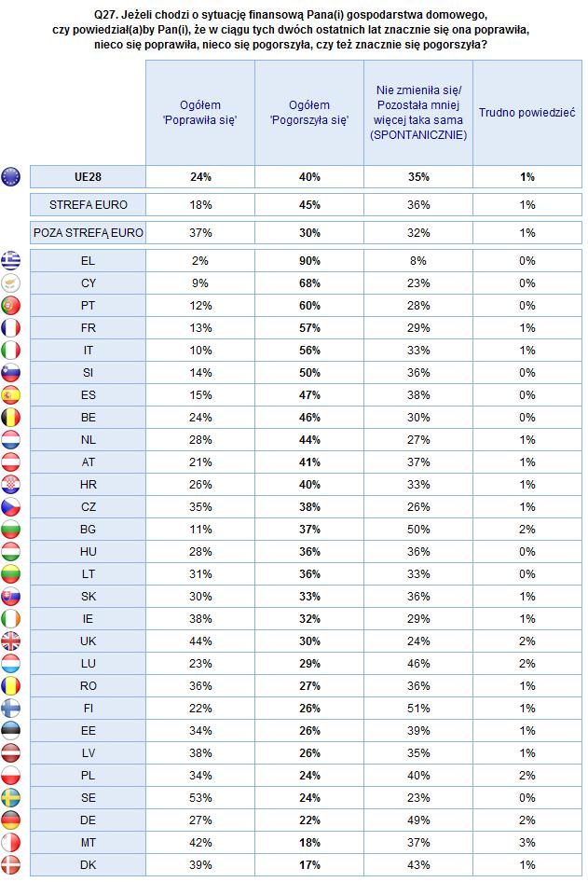The width and height of the screenshot is (588, 882).
Task: Select the 53% cell in the SE row
Action: (x=200, y=798)
